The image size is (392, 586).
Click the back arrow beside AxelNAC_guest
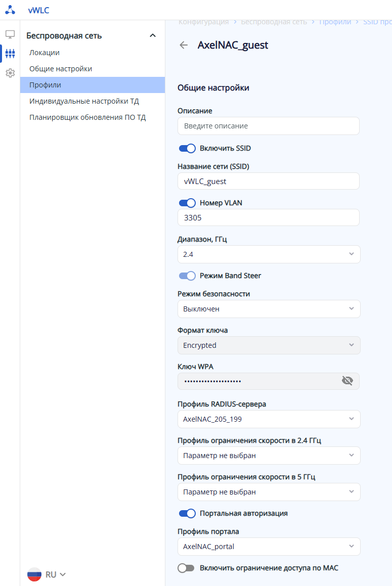pos(184,45)
